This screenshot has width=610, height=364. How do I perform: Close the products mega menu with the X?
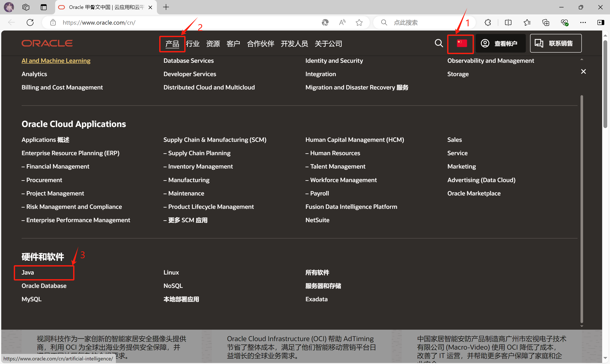pyautogui.click(x=583, y=71)
